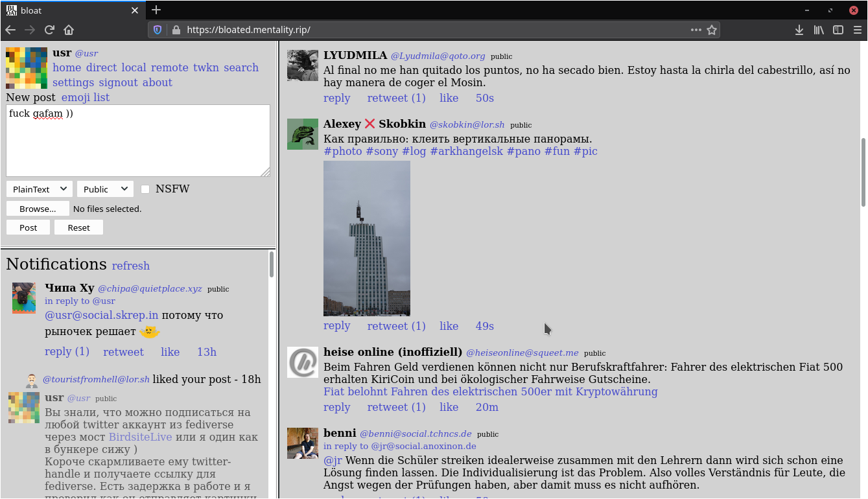Open @skobkin@lor.sh profile handle

pyautogui.click(x=467, y=124)
